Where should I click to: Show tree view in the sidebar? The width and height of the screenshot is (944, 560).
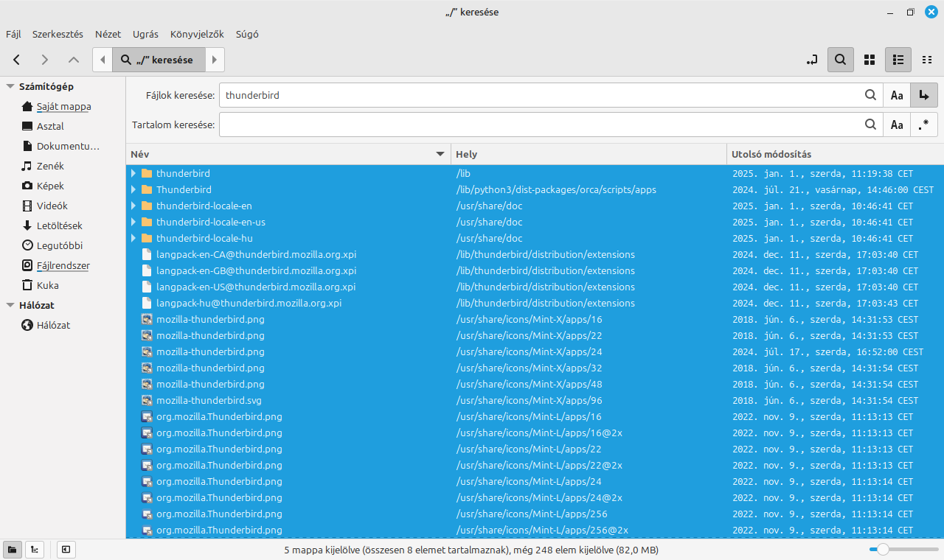pyautogui.click(x=34, y=549)
